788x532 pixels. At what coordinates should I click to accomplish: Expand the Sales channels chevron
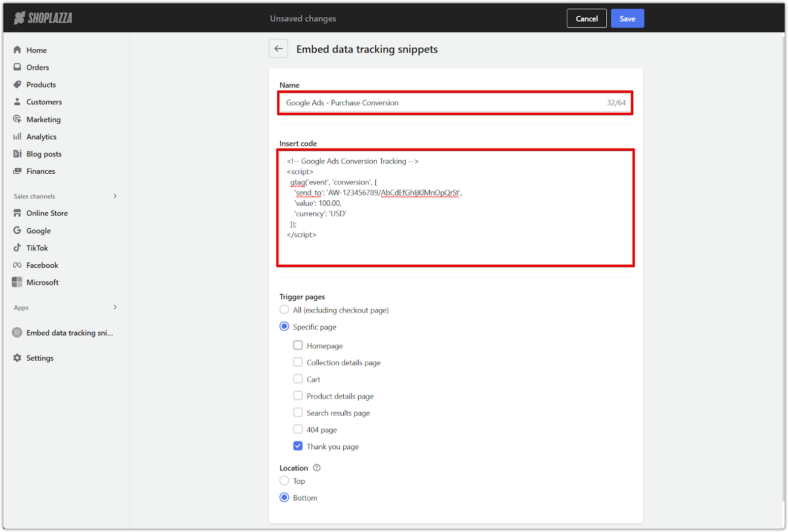coord(115,196)
